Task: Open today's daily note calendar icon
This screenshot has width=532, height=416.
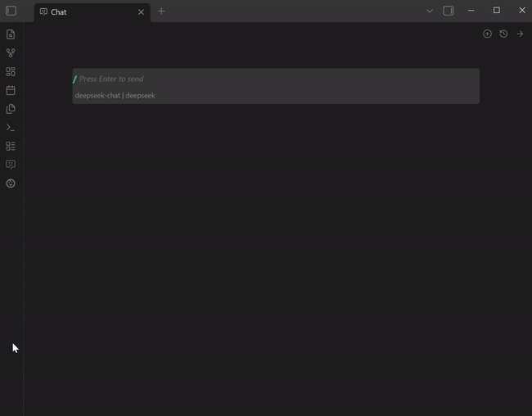Action: (11, 90)
